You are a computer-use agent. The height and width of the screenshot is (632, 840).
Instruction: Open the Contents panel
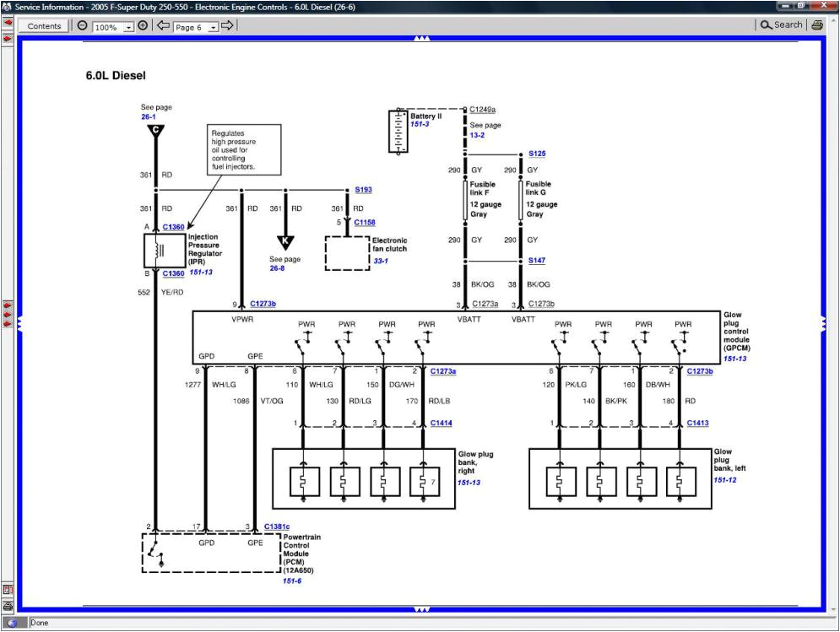pyautogui.click(x=44, y=25)
